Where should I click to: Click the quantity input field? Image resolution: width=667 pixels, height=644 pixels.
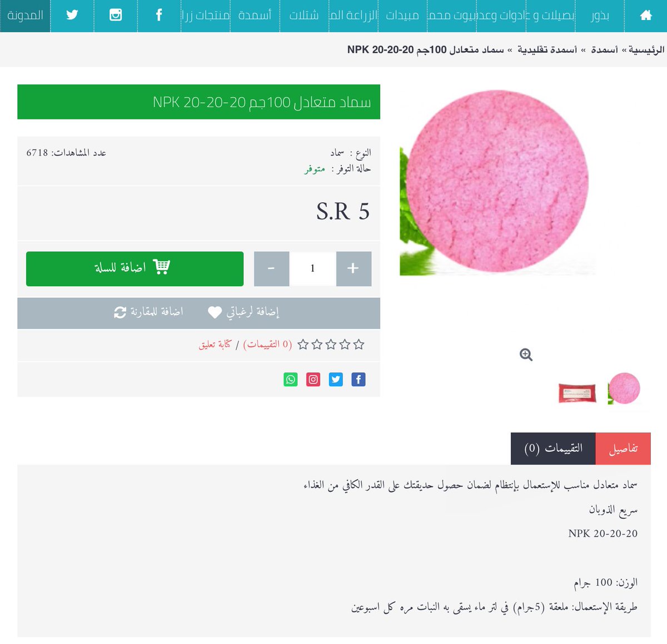[312, 269]
